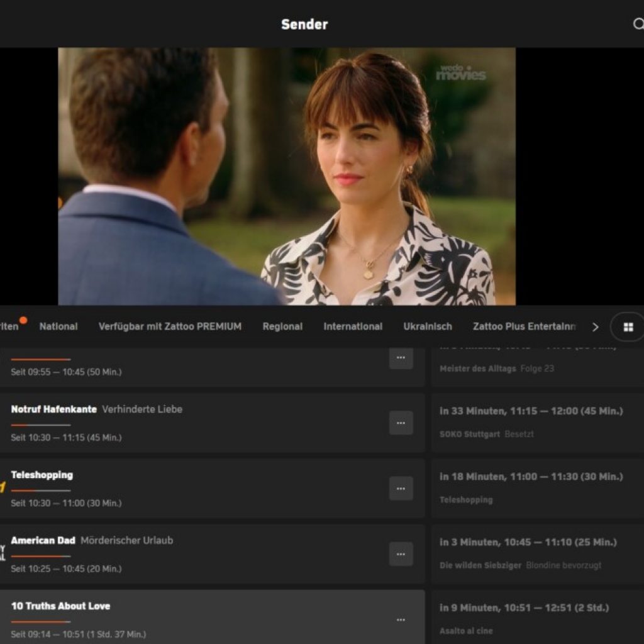Open upcoming Teleshopping at 11:00

(538, 489)
